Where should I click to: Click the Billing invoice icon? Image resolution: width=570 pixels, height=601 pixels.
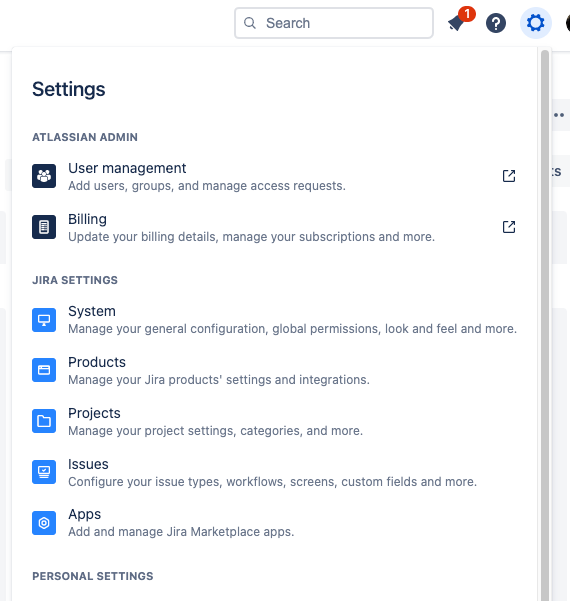click(x=44, y=227)
